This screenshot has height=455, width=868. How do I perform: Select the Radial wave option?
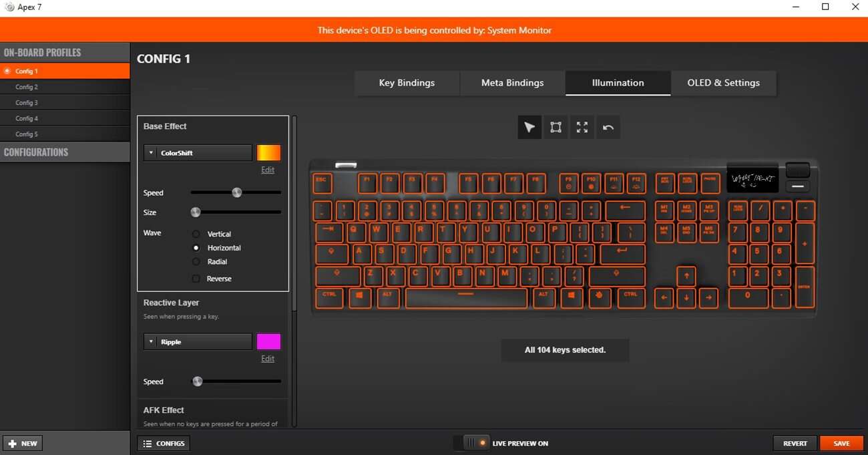coord(196,262)
